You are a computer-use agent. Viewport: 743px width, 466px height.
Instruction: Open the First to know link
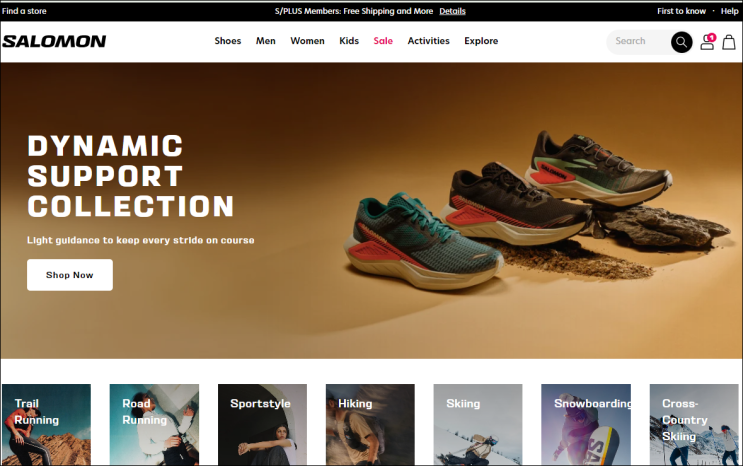point(681,11)
